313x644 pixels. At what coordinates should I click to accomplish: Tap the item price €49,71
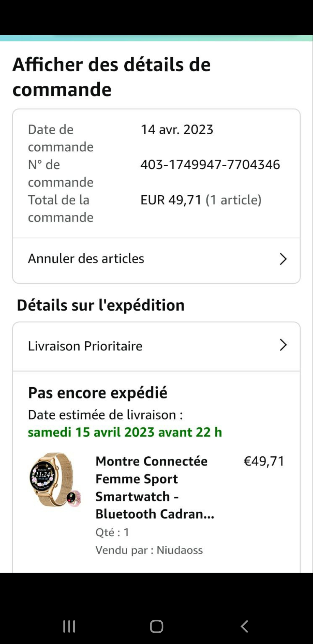[x=264, y=461]
